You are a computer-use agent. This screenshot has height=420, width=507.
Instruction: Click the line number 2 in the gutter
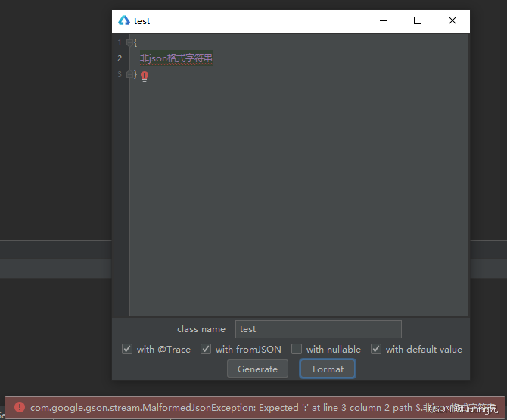coord(120,58)
